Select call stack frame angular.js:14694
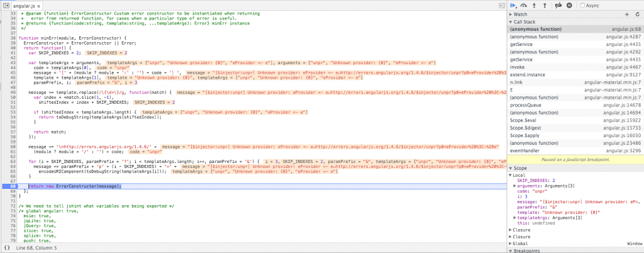644x253 pixels. (x=575, y=113)
